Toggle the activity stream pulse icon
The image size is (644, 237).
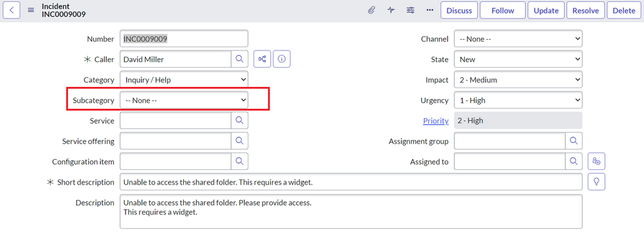[391, 10]
